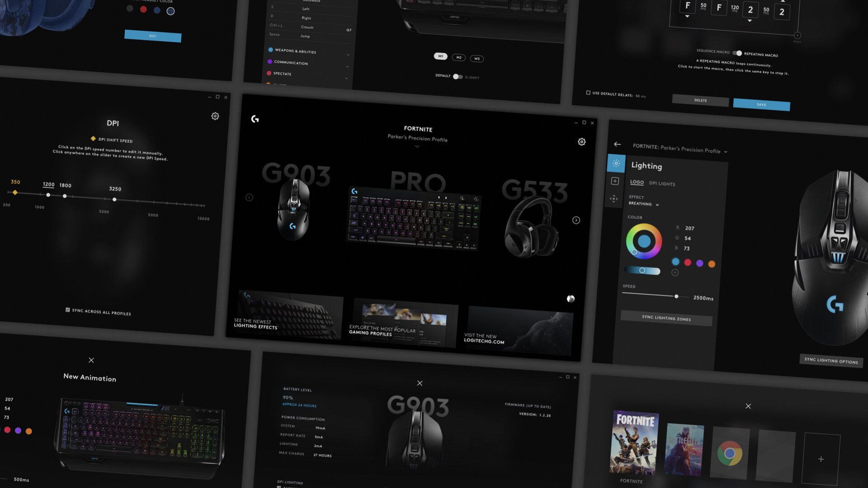The height and width of the screenshot is (488, 868).
Task: Pick the purple preset color swatch
Action: 699,263
